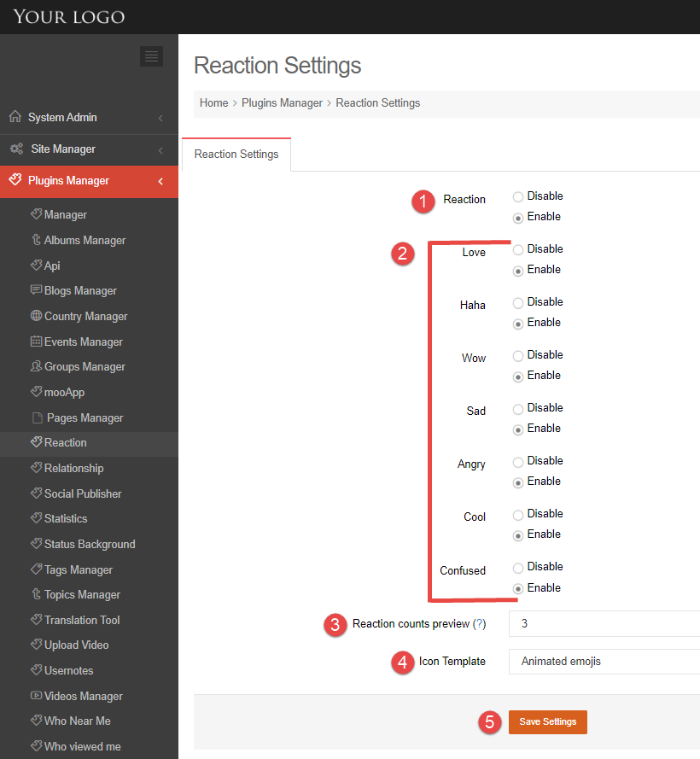Click the YOUR LOGO header link
The height and width of the screenshot is (759, 700).
pos(69,17)
